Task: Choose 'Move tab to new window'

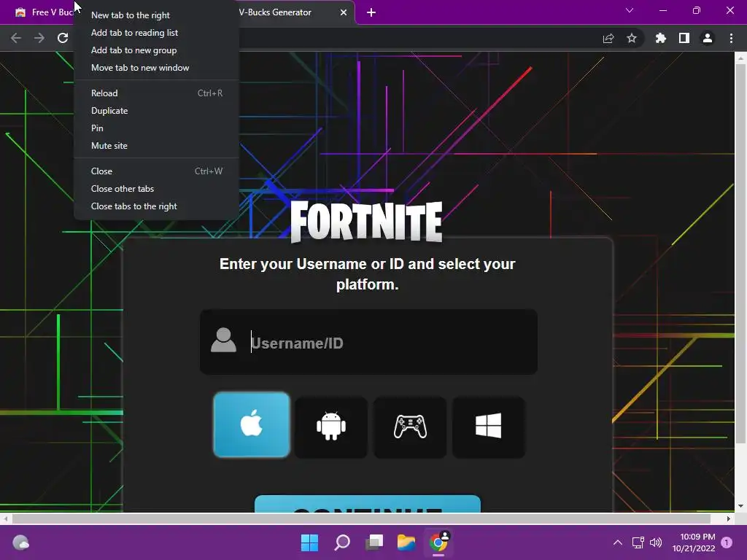Action: 156,68
